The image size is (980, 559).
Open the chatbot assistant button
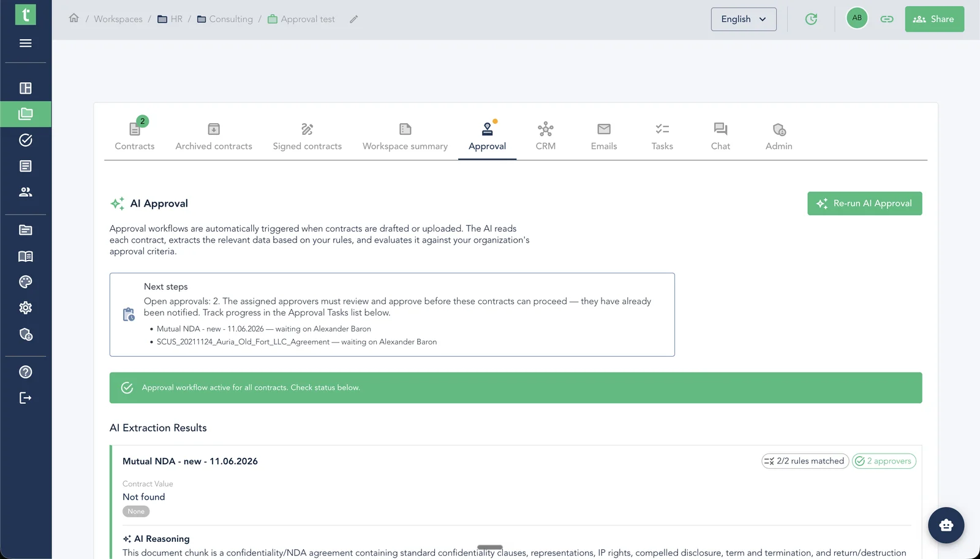pos(946,525)
